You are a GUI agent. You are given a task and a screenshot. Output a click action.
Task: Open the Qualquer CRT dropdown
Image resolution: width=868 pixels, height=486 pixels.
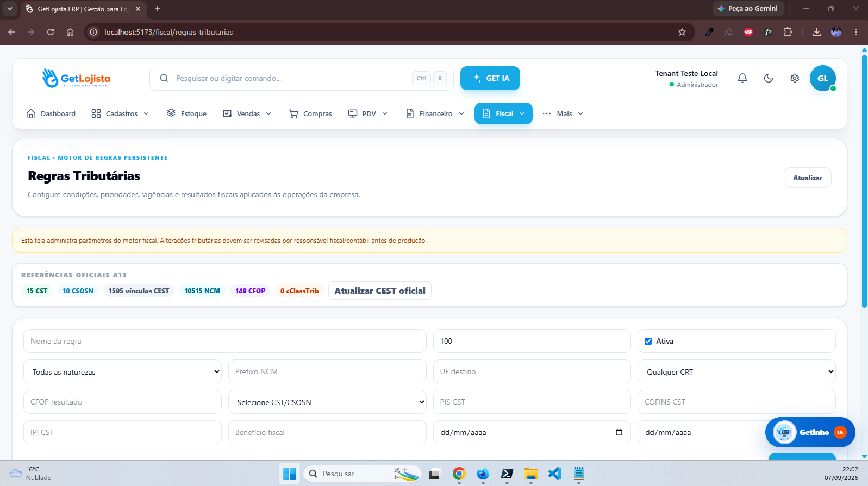(x=736, y=371)
